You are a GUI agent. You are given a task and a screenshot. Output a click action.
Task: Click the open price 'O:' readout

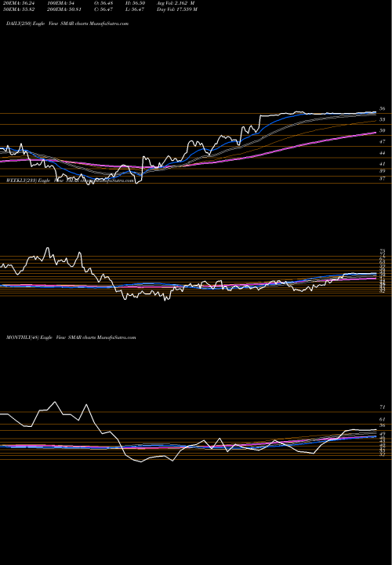(104, 3)
